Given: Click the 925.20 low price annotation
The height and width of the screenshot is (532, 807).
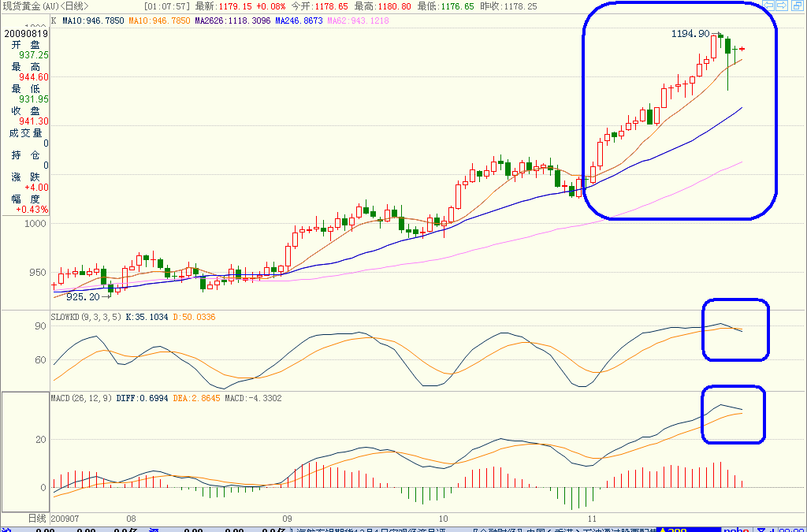Looking at the screenshot, I should pos(83,297).
